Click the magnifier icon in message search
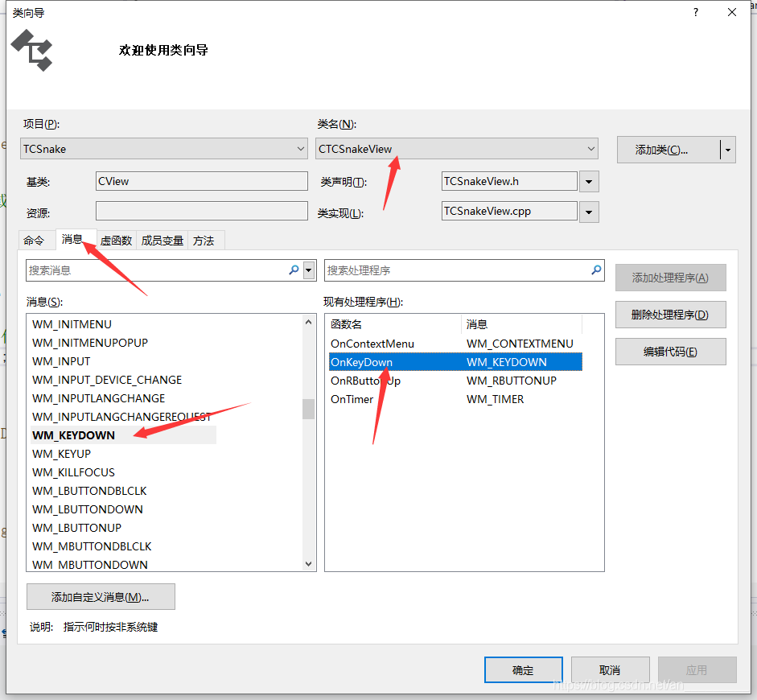The image size is (757, 700). coord(294,270)
